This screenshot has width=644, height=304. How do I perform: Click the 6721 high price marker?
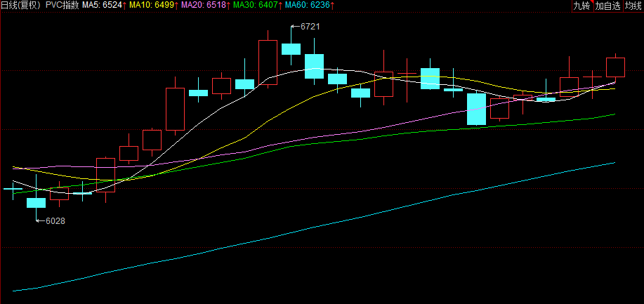point(306,27)
